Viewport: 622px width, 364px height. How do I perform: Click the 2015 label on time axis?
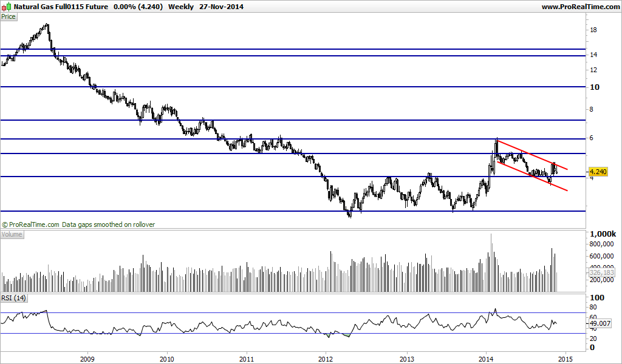[x=566, y=359]
